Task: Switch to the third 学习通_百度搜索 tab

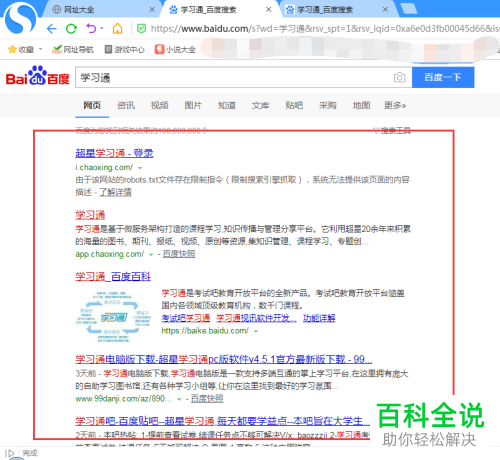Action: point(325,10)
